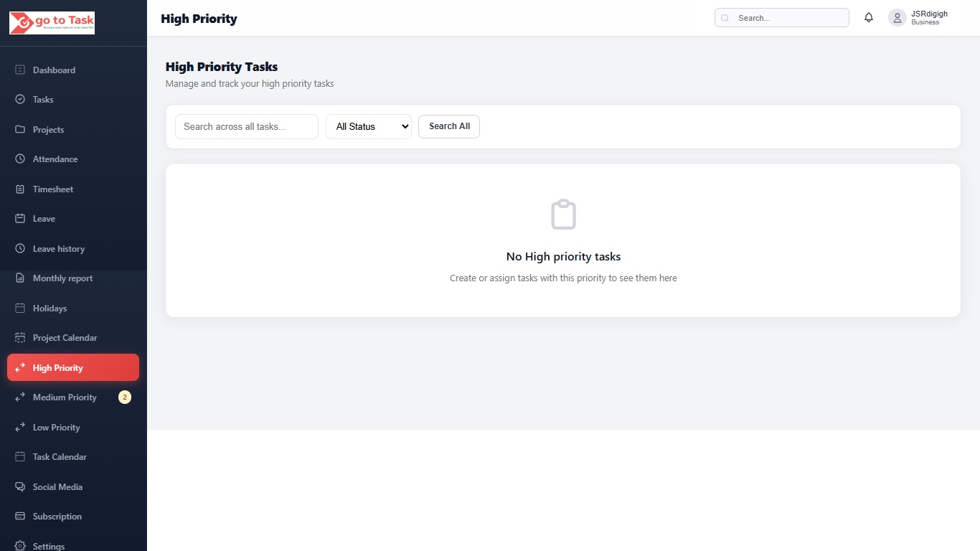Click the Settings gear icon
The height and width of the screenshot is (551, 980).
pyautogui.click(x=20, y=546)
